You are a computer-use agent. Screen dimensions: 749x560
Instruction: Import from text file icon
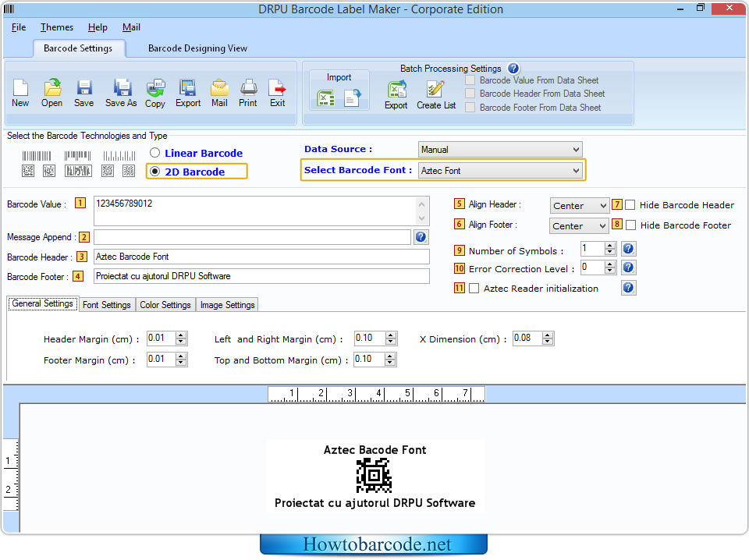353,98
